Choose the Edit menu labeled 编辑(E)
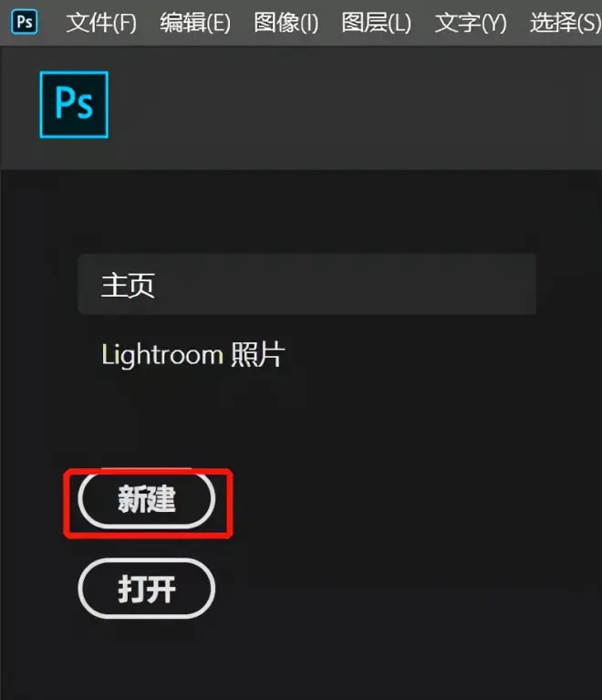This screenshot has width=602, height=700. coord(195,23)
